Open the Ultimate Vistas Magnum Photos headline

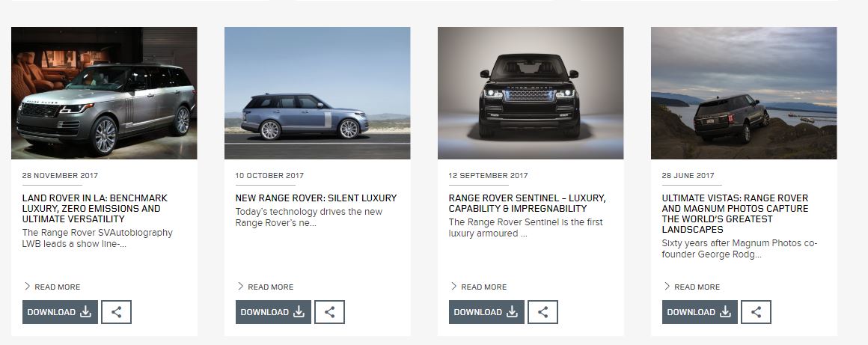pyautogui.click(x=735, y=214)
